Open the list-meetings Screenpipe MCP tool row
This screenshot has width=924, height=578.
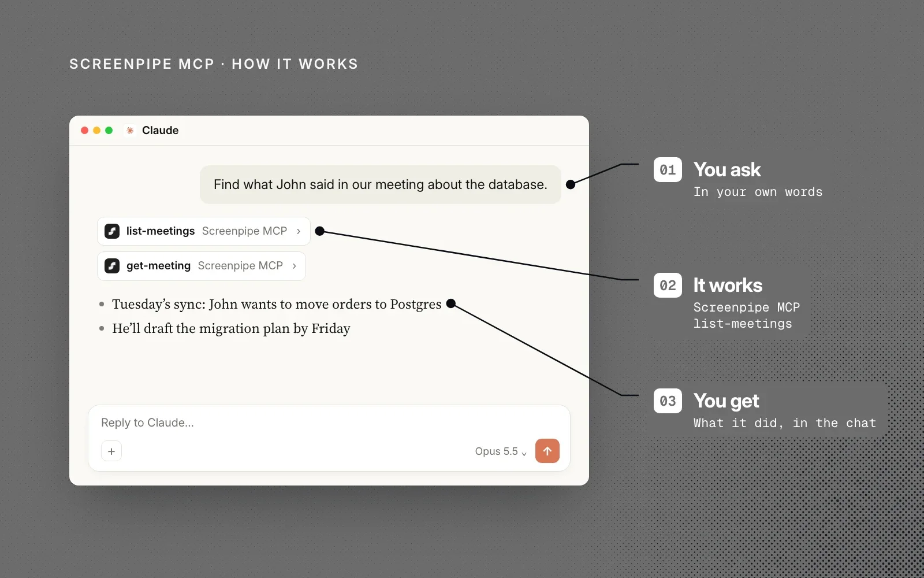[x=204, y=231]
